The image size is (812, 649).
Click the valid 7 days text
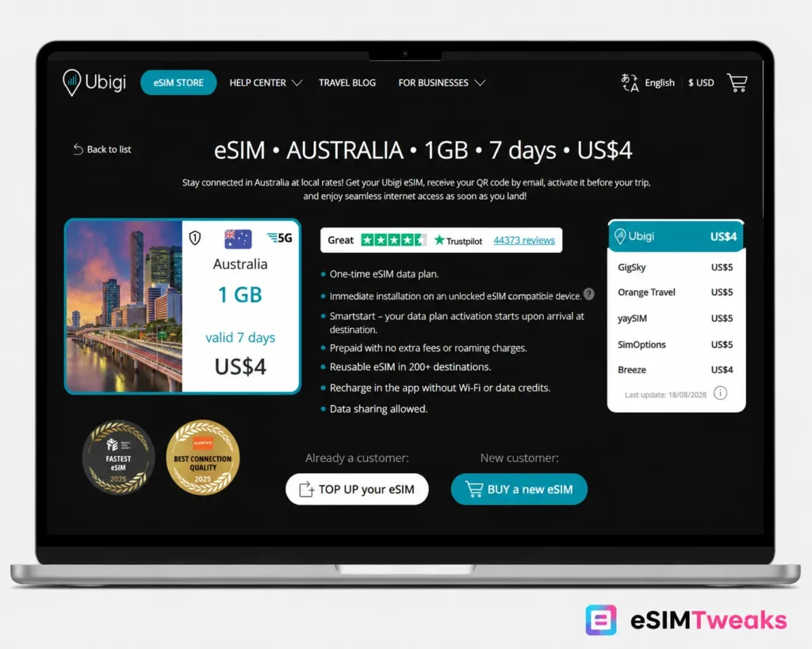click(x=240, y=338)
